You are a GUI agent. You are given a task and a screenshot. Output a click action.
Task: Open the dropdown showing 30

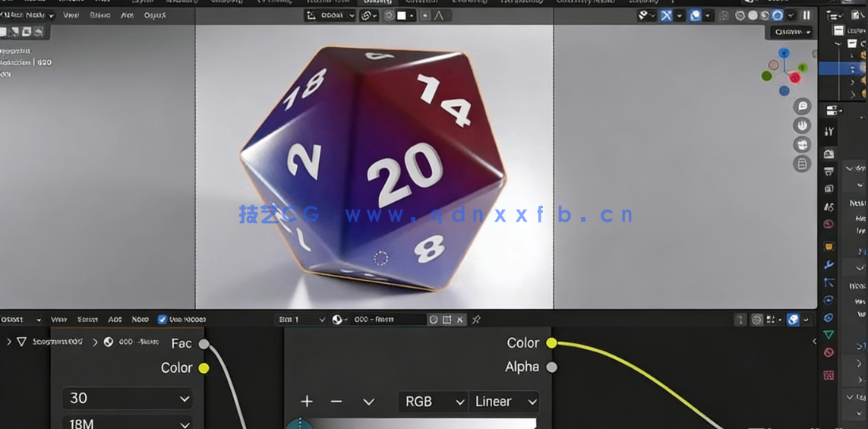[128, 398]
